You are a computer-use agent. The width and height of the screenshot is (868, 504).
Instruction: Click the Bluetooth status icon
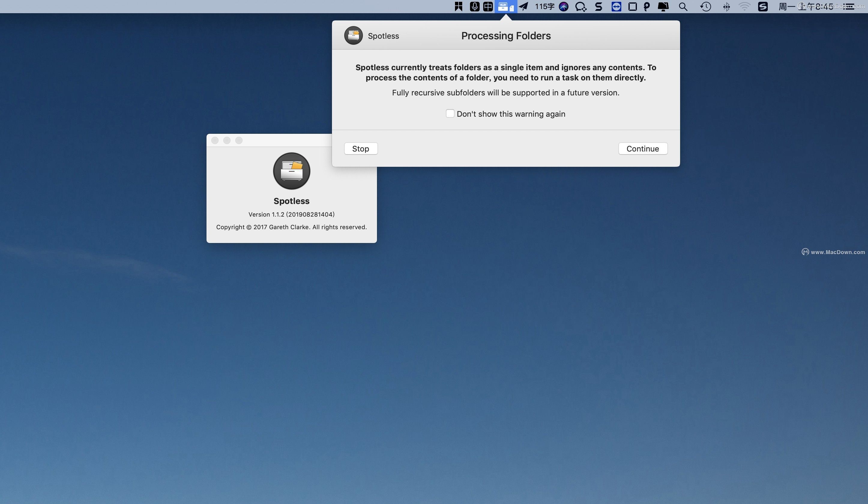tap(726, 7)
